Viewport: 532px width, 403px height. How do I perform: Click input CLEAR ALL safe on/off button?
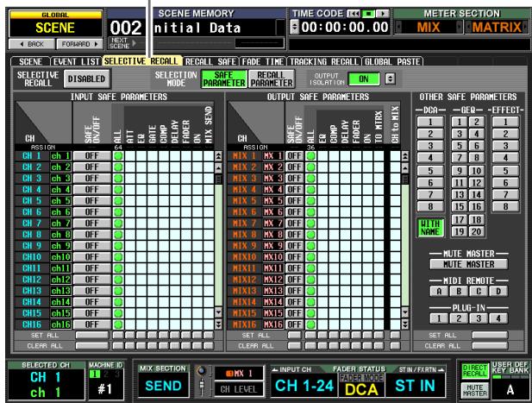coord(92,346)
